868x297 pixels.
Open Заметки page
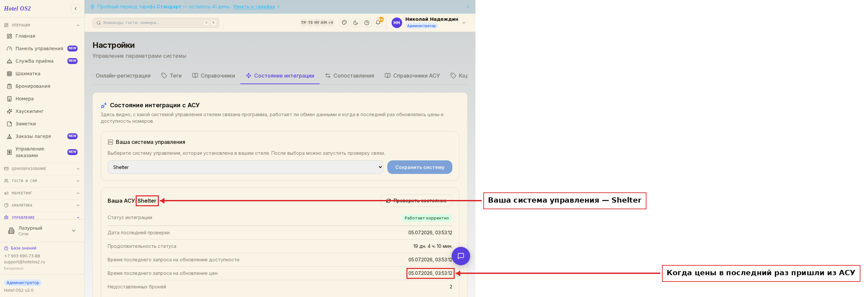tap(42, 123)
